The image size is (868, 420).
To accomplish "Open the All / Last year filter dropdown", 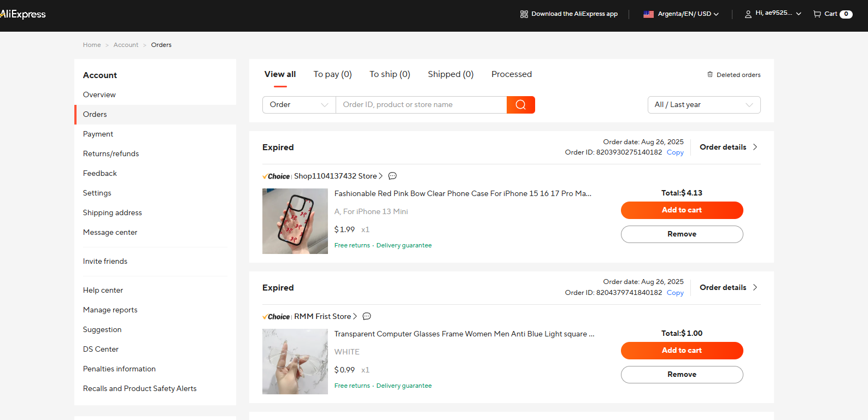I will [x=704, y=105].
